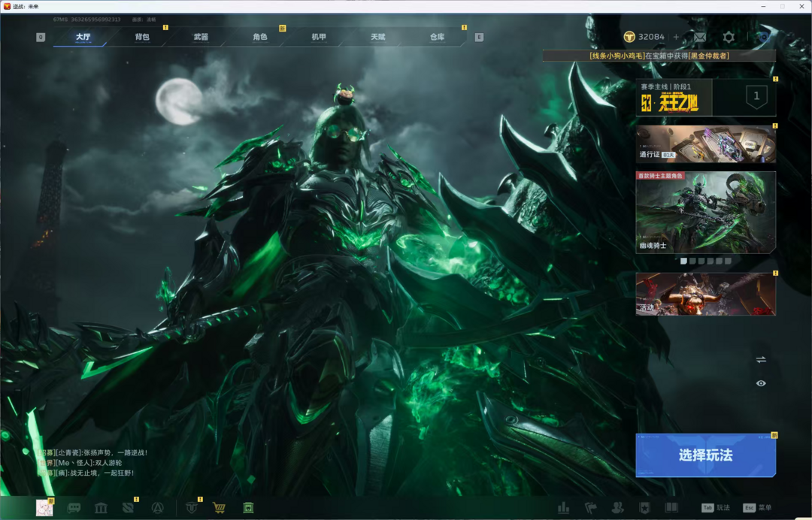Select the first carousel page dot
The height and width of the screenshot is (520, 812).
(683, 261)
